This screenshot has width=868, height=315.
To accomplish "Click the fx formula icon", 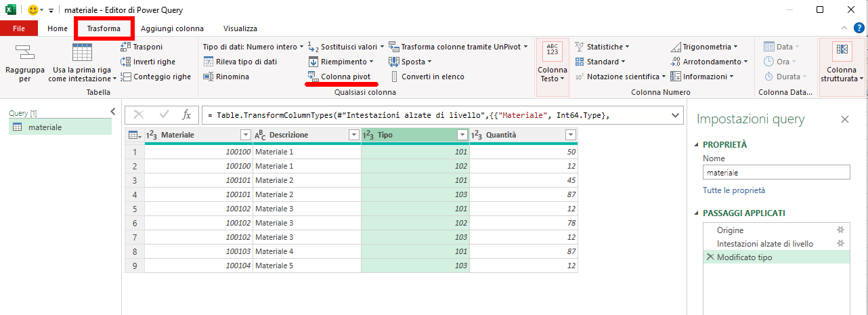I will tap(187, 115).
